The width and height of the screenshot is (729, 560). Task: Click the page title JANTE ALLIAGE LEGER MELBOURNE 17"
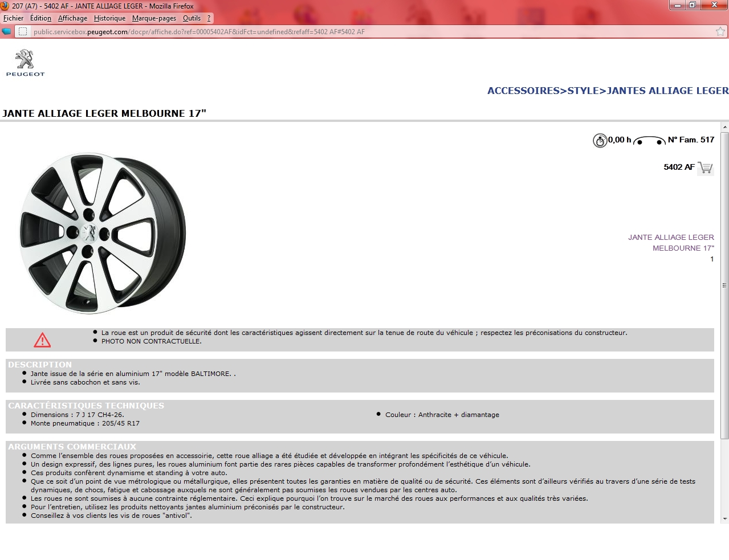tap(104, 113)
